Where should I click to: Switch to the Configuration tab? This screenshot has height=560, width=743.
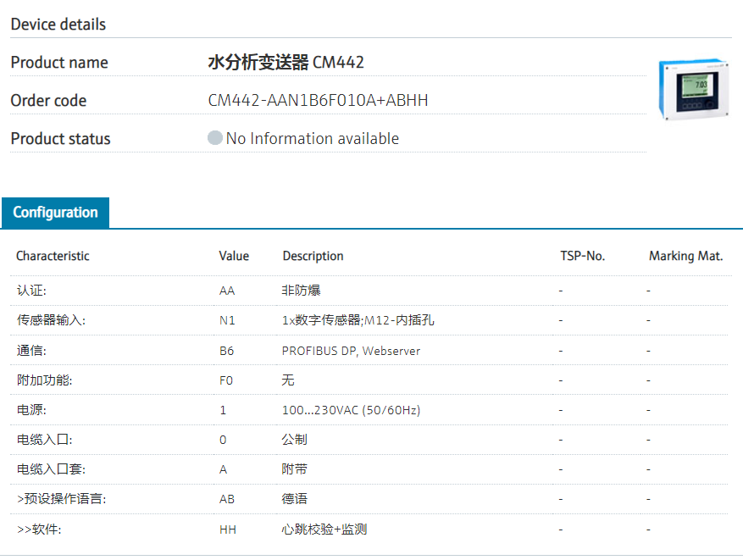[x=55, y=213]
